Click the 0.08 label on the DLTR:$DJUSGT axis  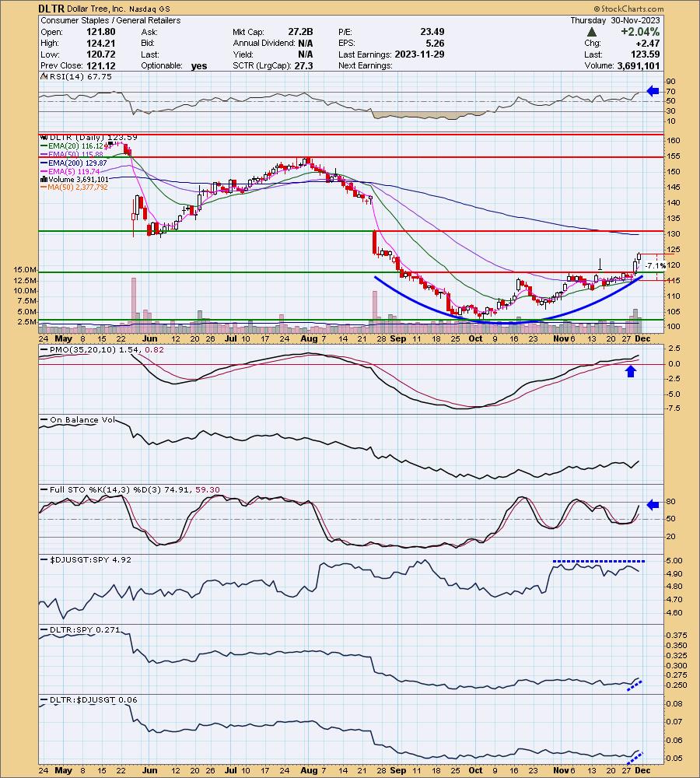(x=674, y=704)
